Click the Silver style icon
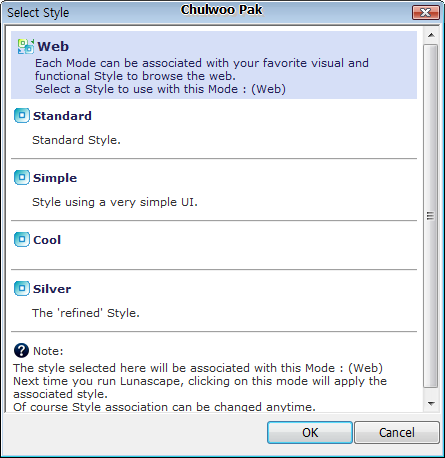445x458 pixels. point(22,289)
